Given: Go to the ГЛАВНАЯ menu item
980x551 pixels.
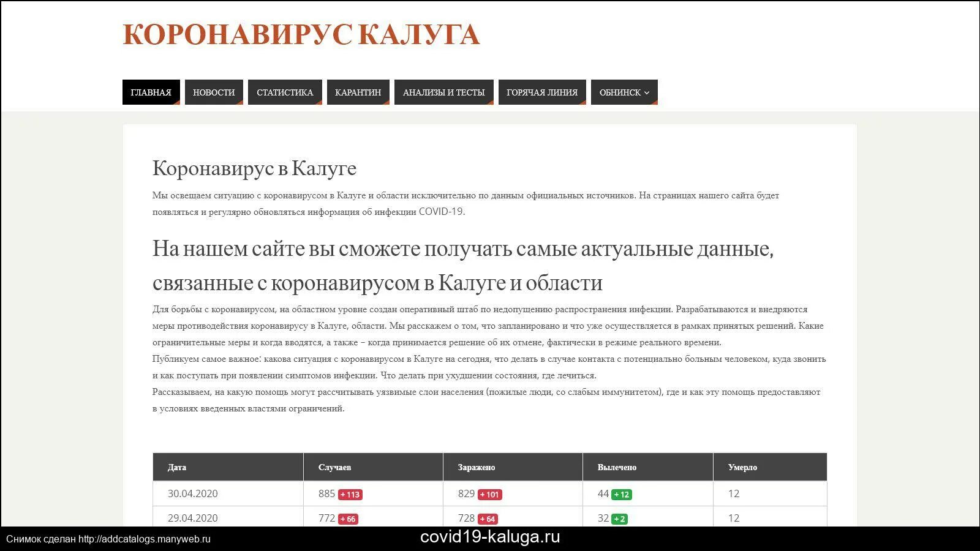Looking at the screenshot, I should [151, 92].
